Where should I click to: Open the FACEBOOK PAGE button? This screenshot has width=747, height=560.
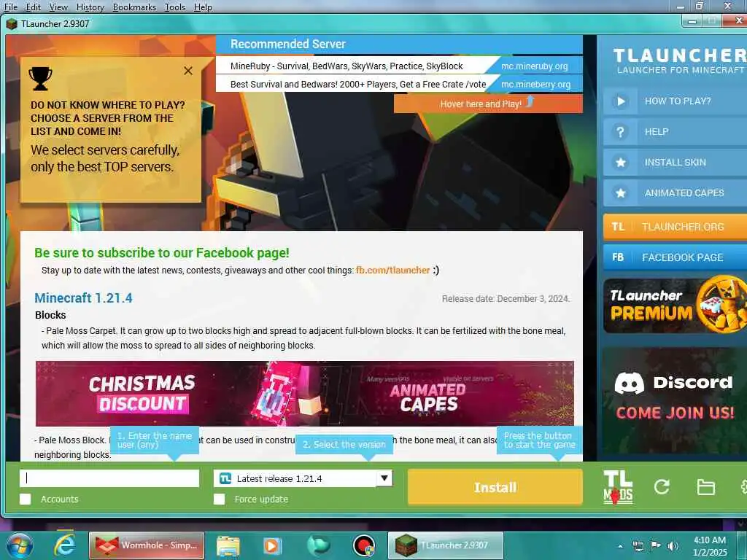(675, 257)
